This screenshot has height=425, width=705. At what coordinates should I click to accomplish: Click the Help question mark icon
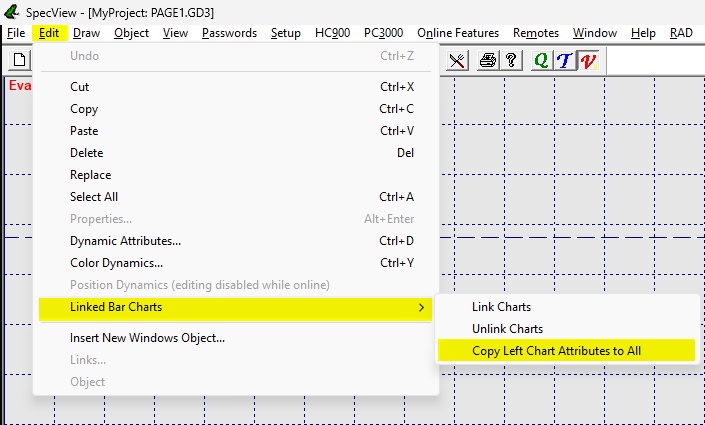click(511, 60)
